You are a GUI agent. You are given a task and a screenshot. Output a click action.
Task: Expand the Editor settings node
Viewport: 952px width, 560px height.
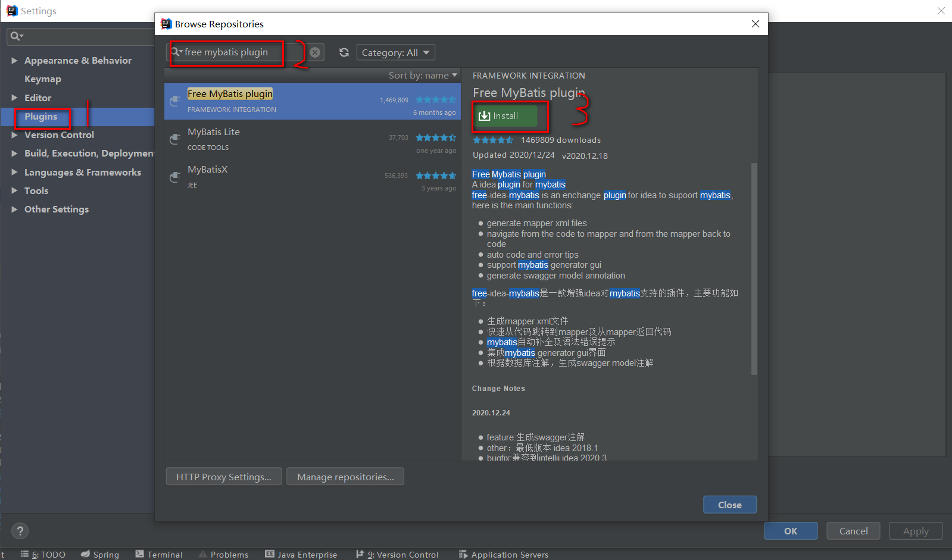14,98
